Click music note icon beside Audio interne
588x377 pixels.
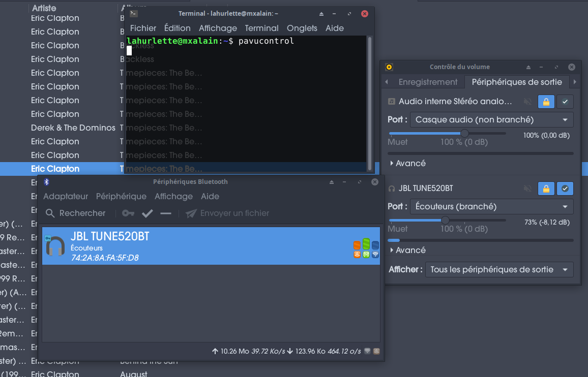tap(392, 101)
